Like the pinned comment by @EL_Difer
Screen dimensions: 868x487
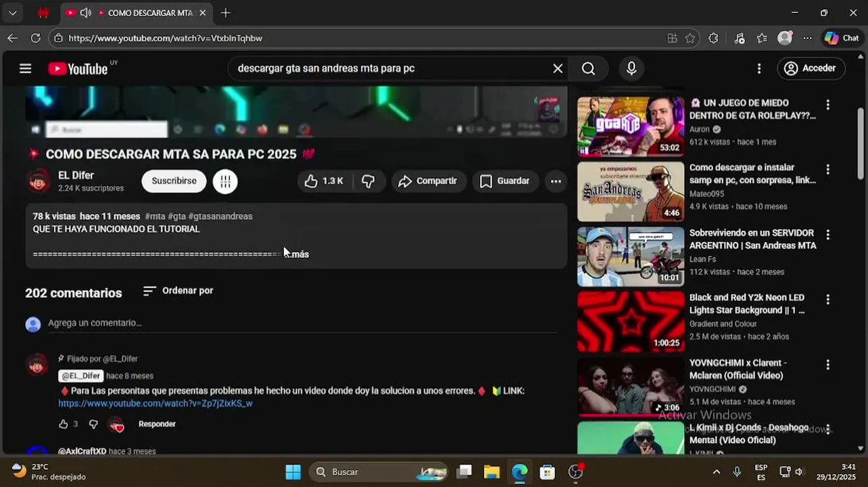pyautogui.click(x=64, y=424)
